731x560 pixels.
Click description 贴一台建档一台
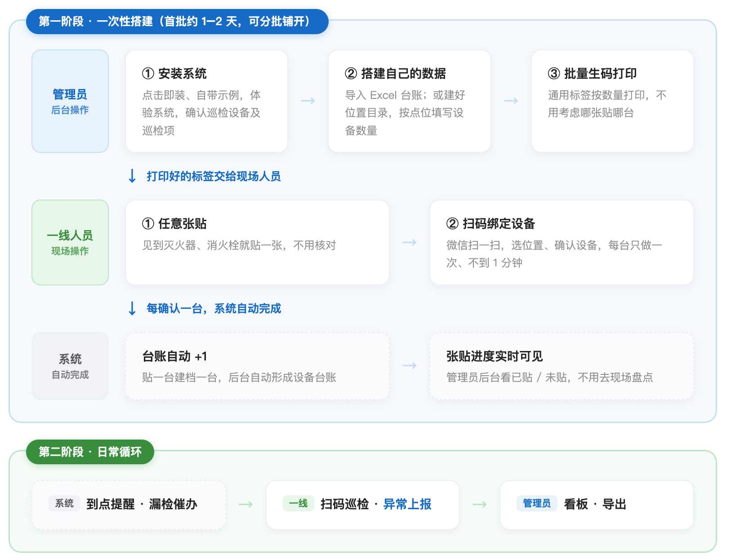coord(239,377)
